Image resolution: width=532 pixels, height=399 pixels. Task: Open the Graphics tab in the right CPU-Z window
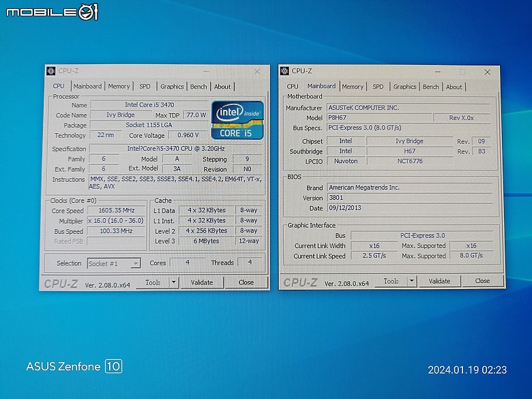(x=404, y=87)
